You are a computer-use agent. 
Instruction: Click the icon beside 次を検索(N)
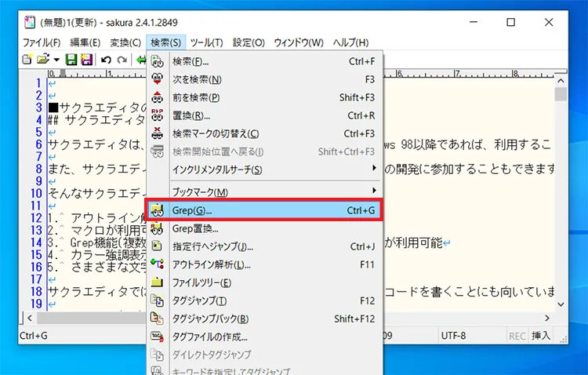point(157,79)
